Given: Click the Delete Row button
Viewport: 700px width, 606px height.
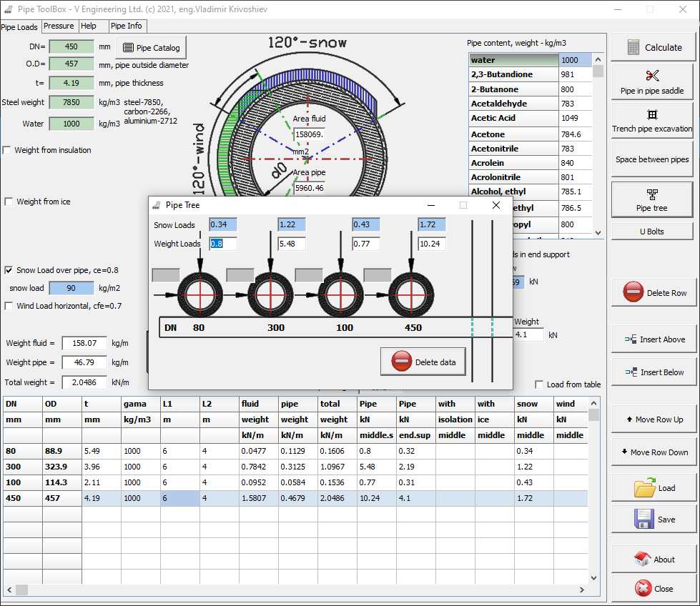Looking at the screenshot, I should 652,293.
